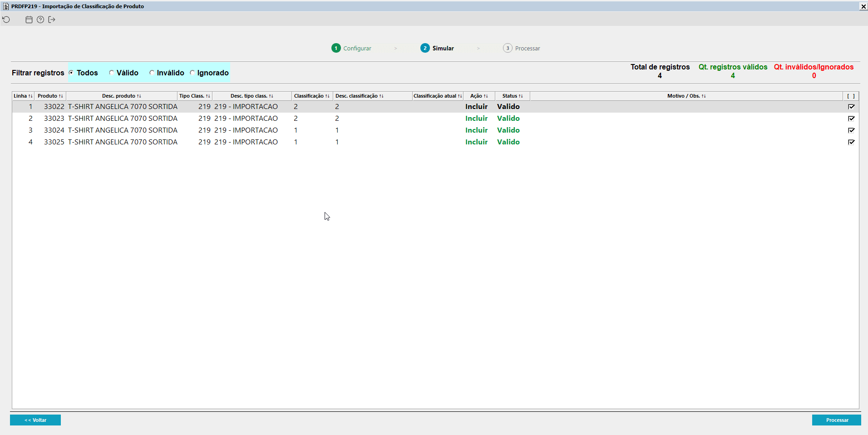Open the calendar toolbar icon

pyautogui.click(x=29, y=20)
